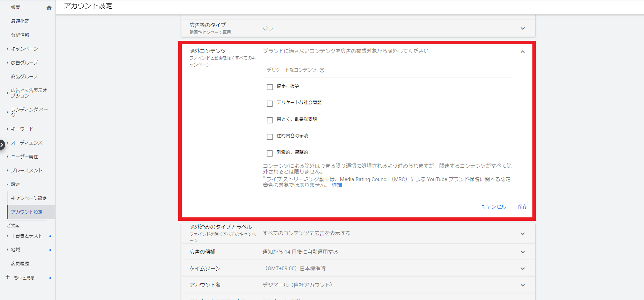Open 商品グループ in the sidebar
Image resolution: width=644 pixels, height=300 pixels.
tap(25, 76)
